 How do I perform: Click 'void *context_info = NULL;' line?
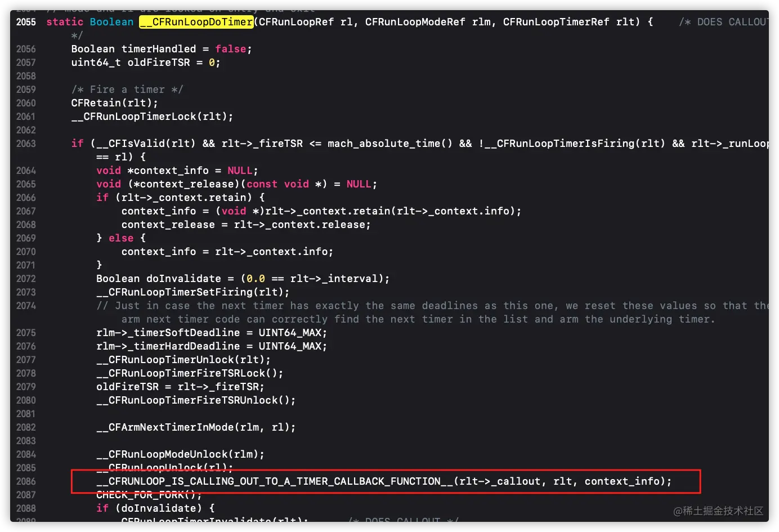click(177, 171)
